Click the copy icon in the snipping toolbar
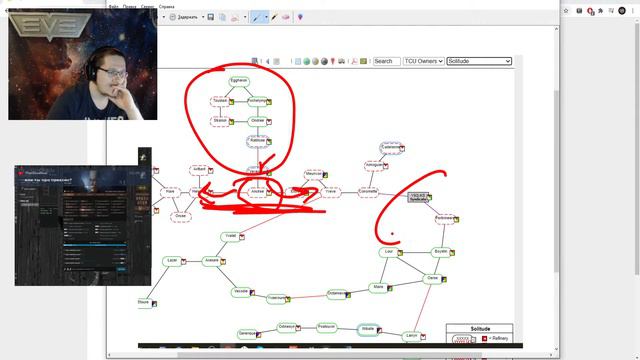Image resolution: width=640 pixels, height=360 pixels. [x=222, y=17]
